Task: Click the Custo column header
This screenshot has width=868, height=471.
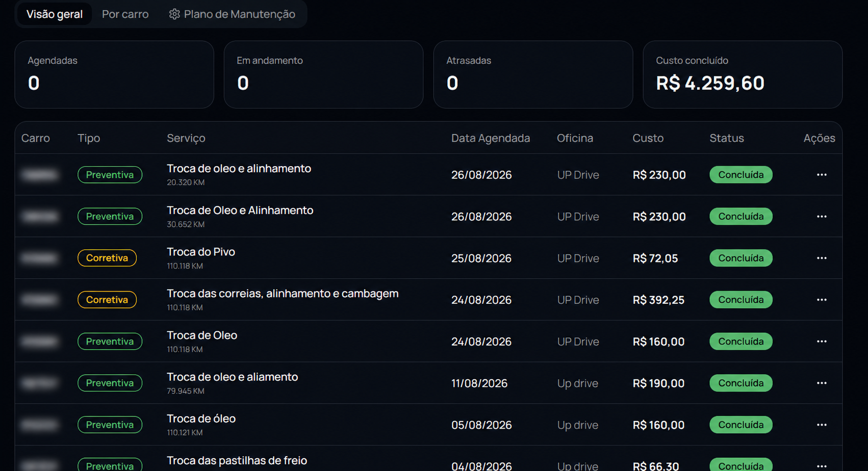Action: point(648,138)
